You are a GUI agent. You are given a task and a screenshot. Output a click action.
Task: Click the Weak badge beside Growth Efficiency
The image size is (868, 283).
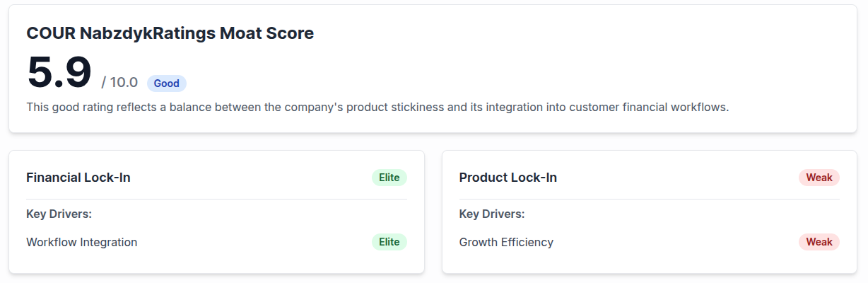pos(819,242)
